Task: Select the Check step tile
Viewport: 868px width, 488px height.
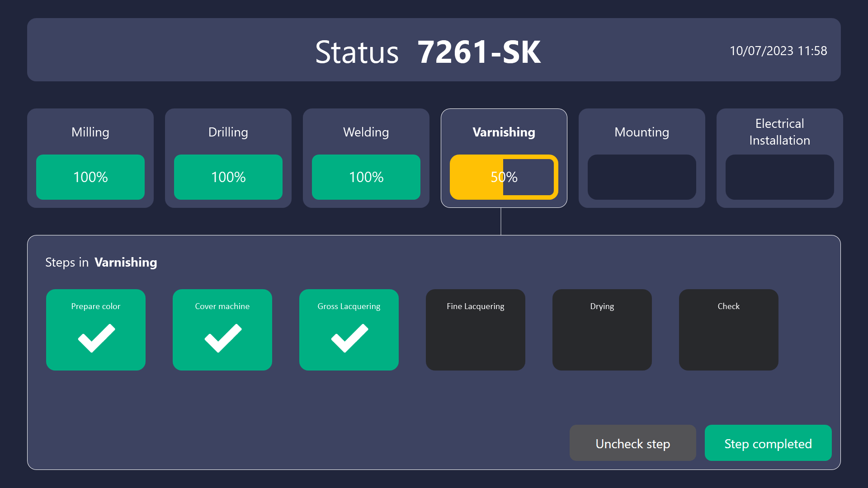Action: point(728,330)
